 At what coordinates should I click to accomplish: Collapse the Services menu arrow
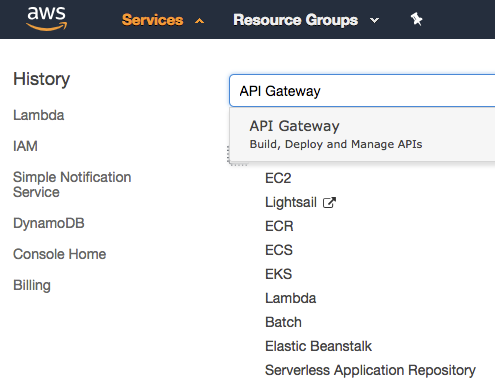(x=199, y=21)
